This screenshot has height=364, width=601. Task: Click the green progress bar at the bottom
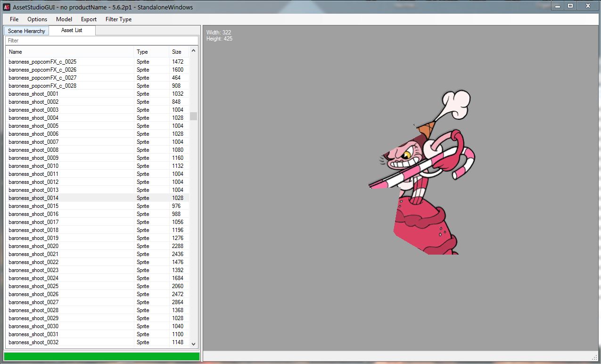(x=102, y=356)
